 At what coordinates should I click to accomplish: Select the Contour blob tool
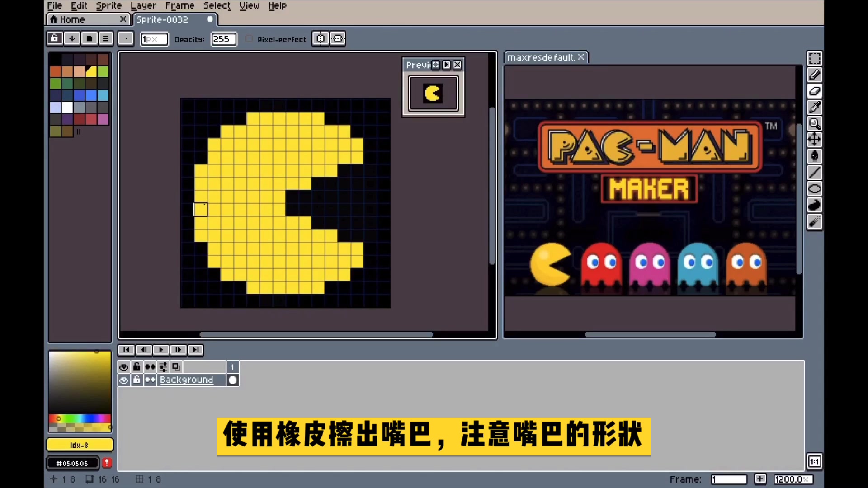[x=815, y=205]
